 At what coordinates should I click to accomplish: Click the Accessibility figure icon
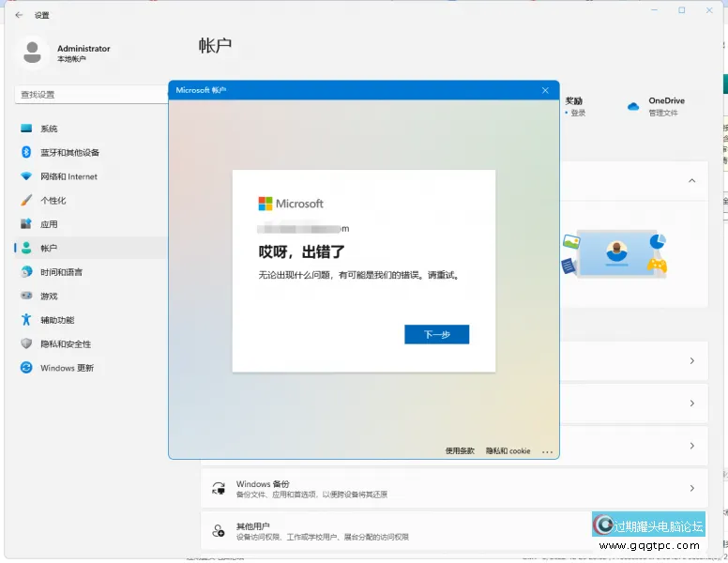(x=26, y=320)
